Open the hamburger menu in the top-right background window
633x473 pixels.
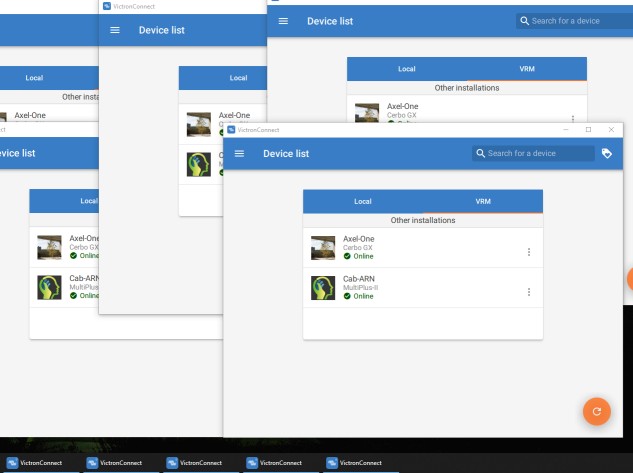(x=283, y=21)
